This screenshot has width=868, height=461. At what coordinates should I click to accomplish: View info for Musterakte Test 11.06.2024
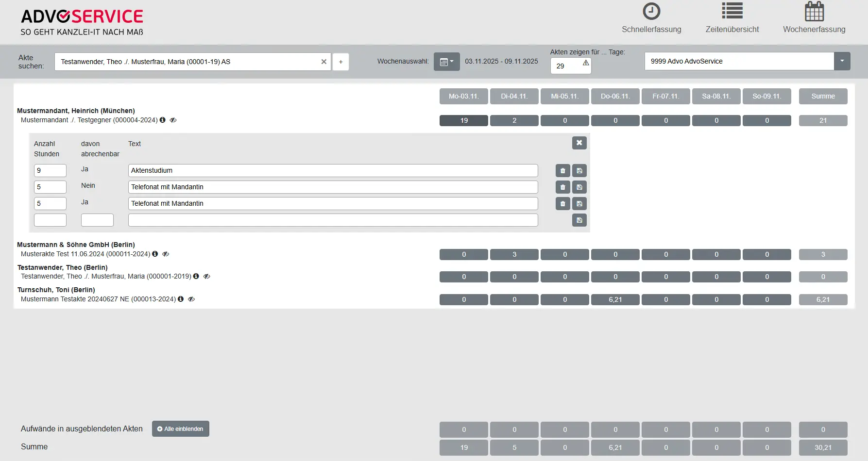pos(155,254)
